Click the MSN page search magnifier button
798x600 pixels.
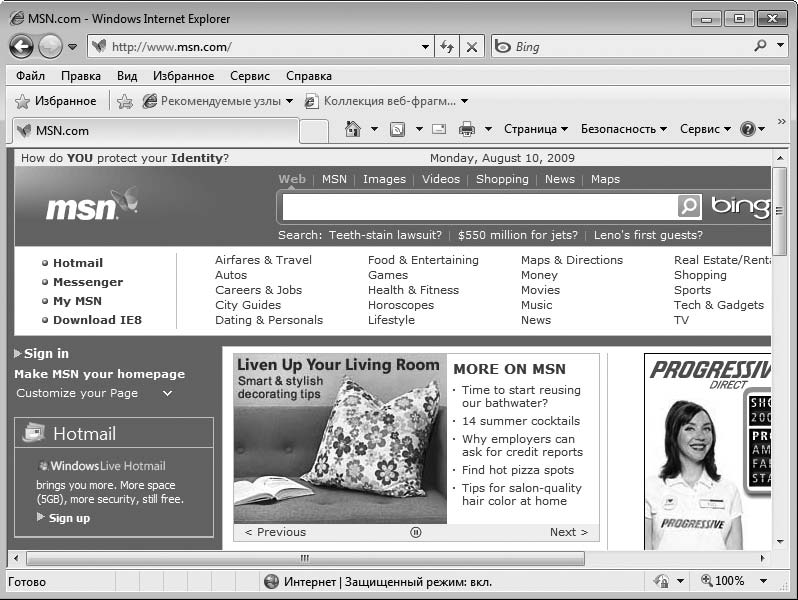click(x=690, y=206)
